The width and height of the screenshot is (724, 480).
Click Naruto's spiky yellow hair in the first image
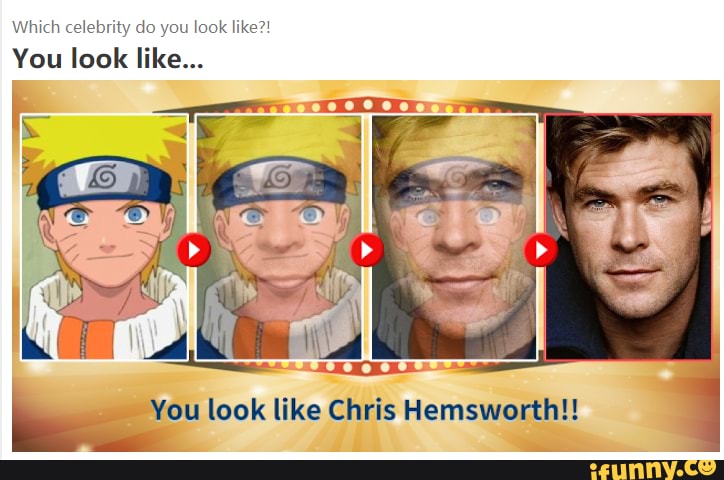[x=104, y=138]
